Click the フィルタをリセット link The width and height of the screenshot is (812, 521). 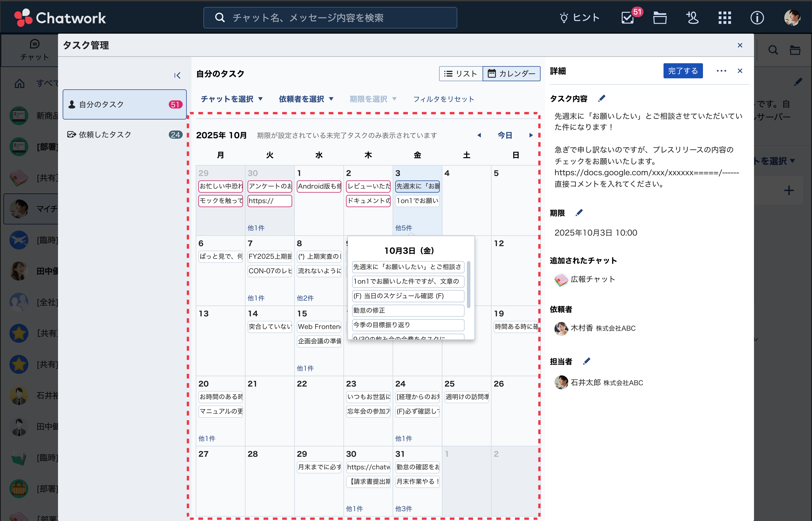pos(443,99)
